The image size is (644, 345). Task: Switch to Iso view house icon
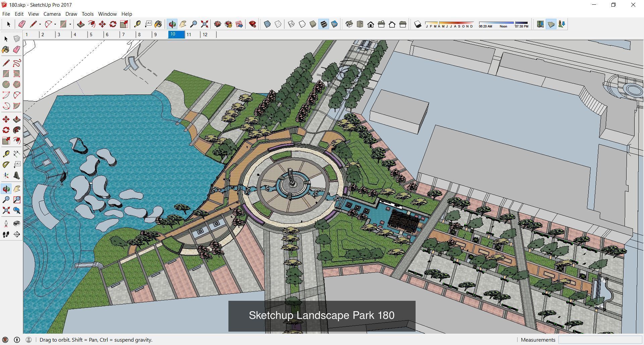point(349,24)
